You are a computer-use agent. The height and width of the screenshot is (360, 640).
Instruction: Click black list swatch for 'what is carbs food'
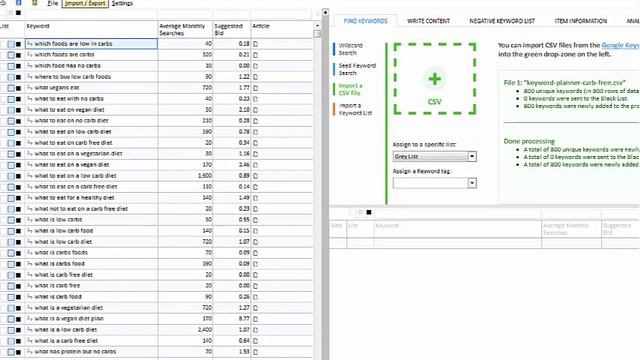18,264
